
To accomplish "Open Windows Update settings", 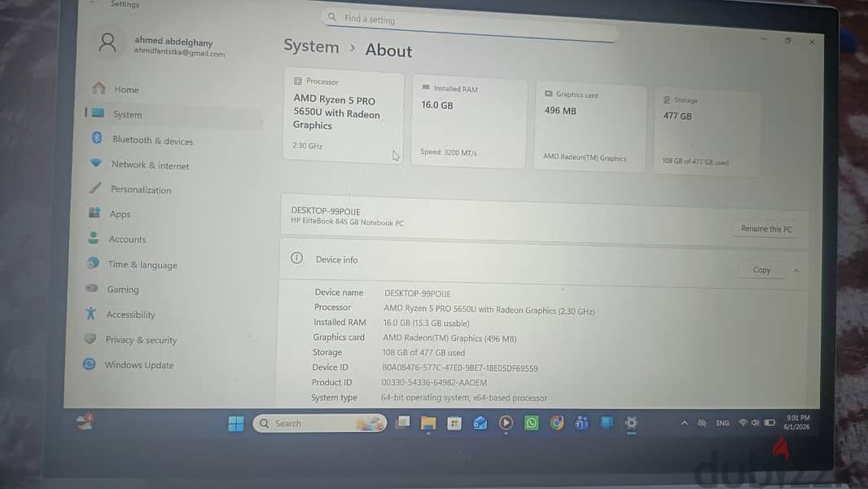I will 139,365.
